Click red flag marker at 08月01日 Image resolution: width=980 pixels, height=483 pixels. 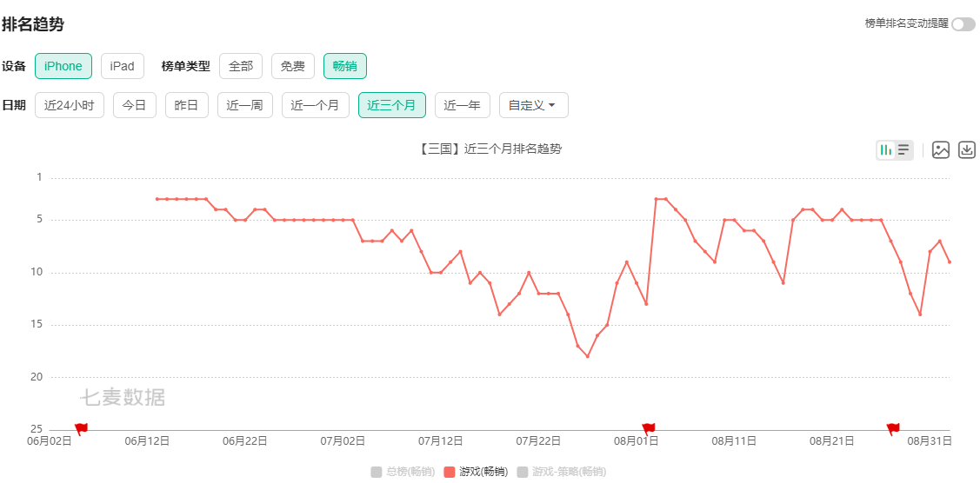[648, 428]
